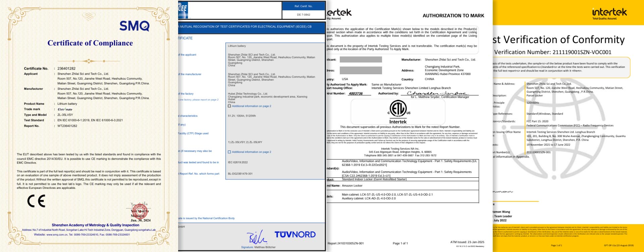Screen dimensions: 644x252
Task: Click the IECEE logo in the blue box
Action: (183, 10)
